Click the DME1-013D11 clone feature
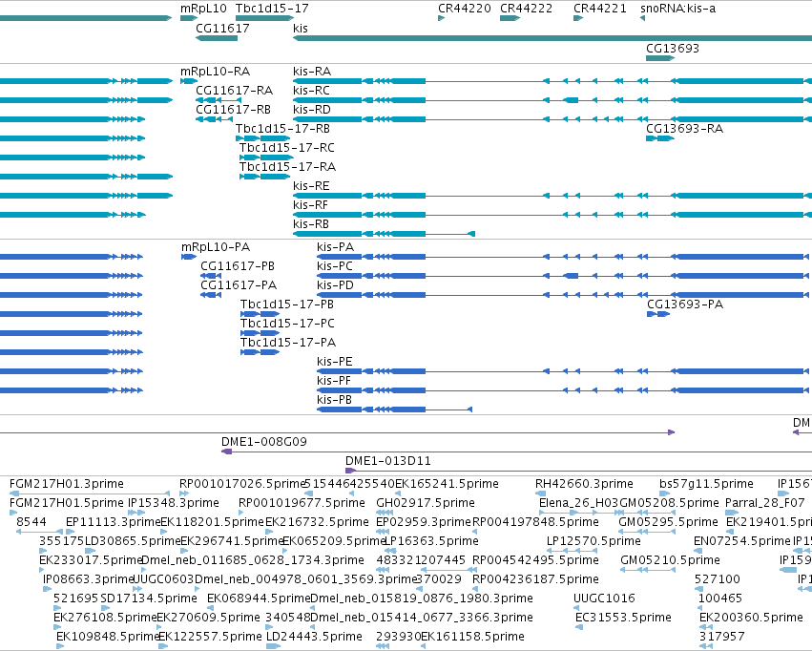Viewport: 812px width, 651px height. tap(578, 471)
